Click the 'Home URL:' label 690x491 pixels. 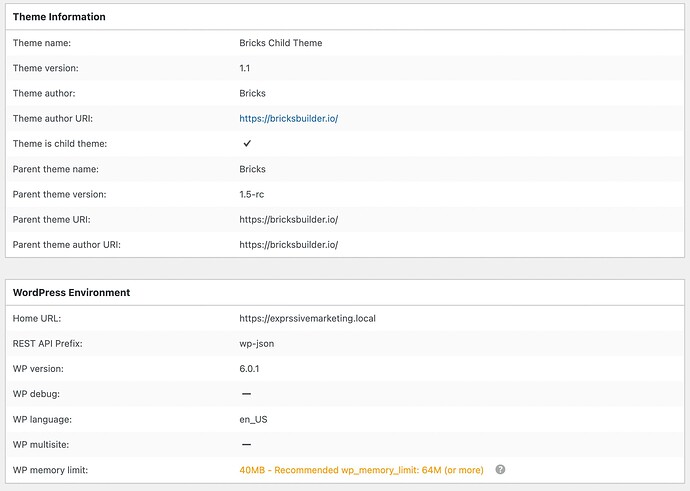coord(37,319)
